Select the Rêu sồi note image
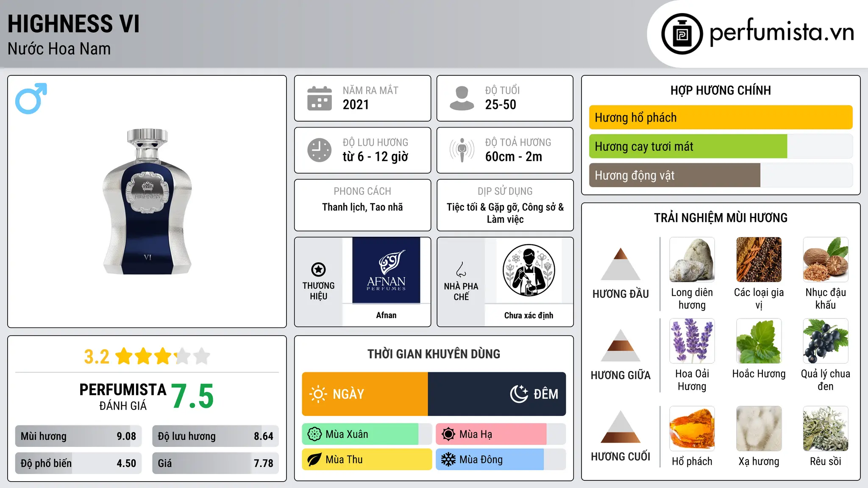 826,429
